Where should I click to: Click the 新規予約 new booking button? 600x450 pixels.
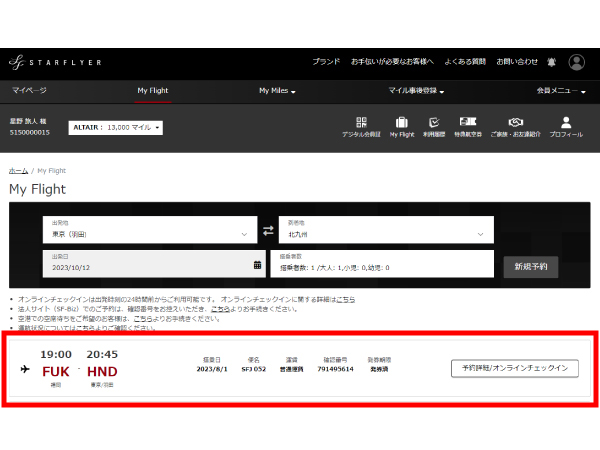click(530, 267)
